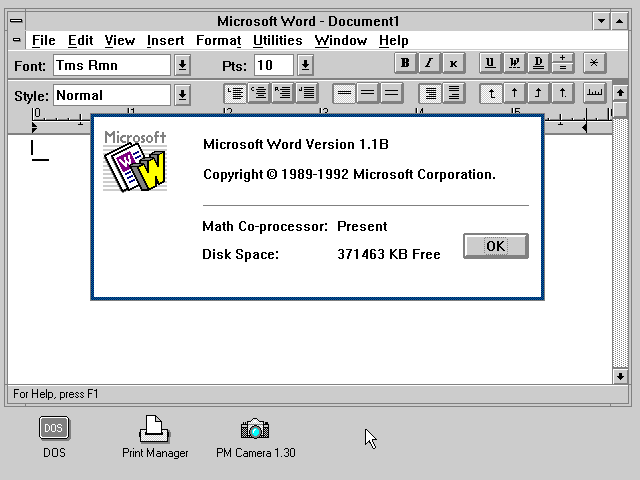Click the Microsoft Word logo in dialog

(135, 161)
